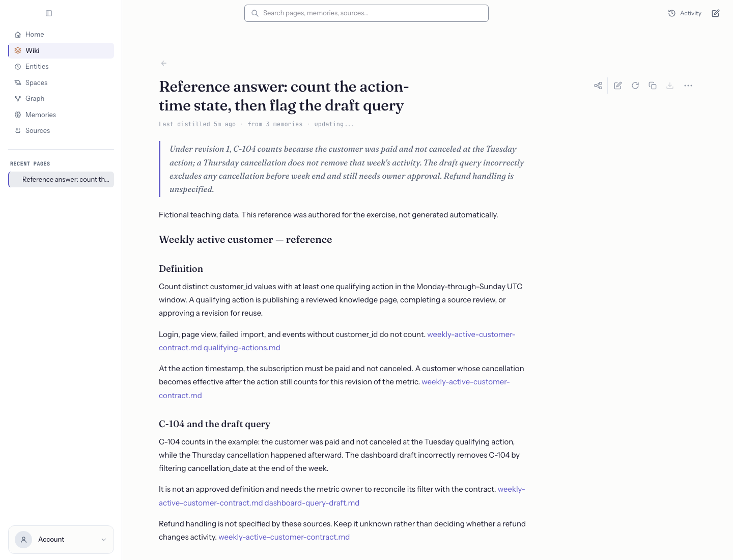This screenshot has height=560, width=733.
Task: Edit the page with pencil icon
Action: point(618,86)
